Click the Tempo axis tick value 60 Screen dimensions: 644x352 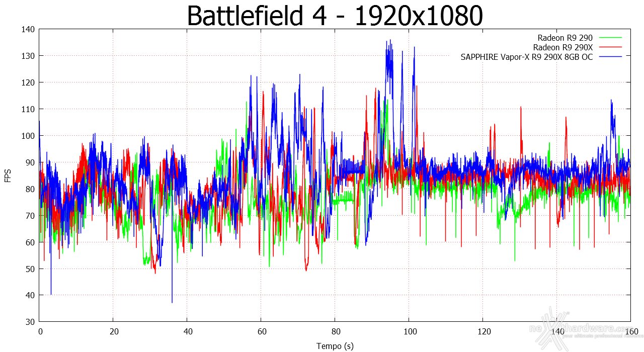coord(261,332)
